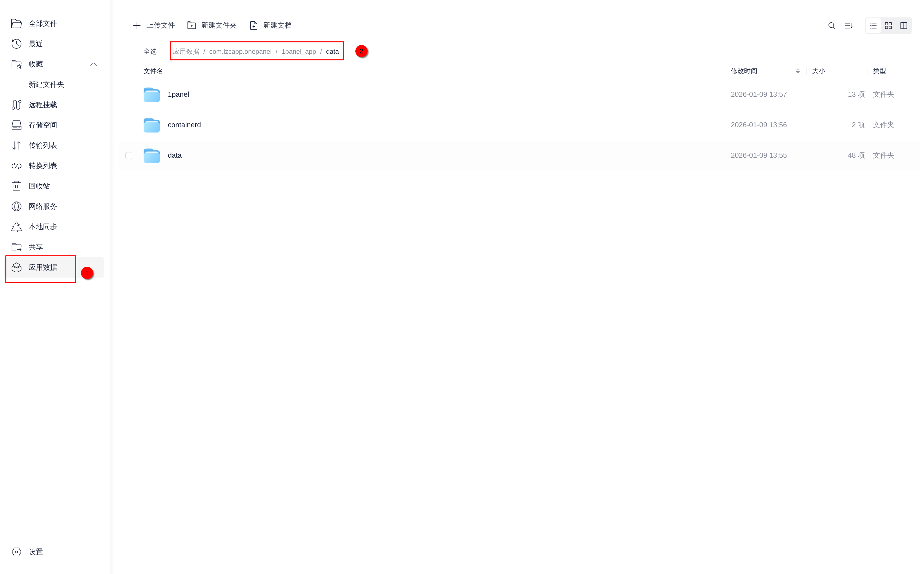Open 传输列表 label in sidebar
924x574 pixels.
[x=43, y=145]
